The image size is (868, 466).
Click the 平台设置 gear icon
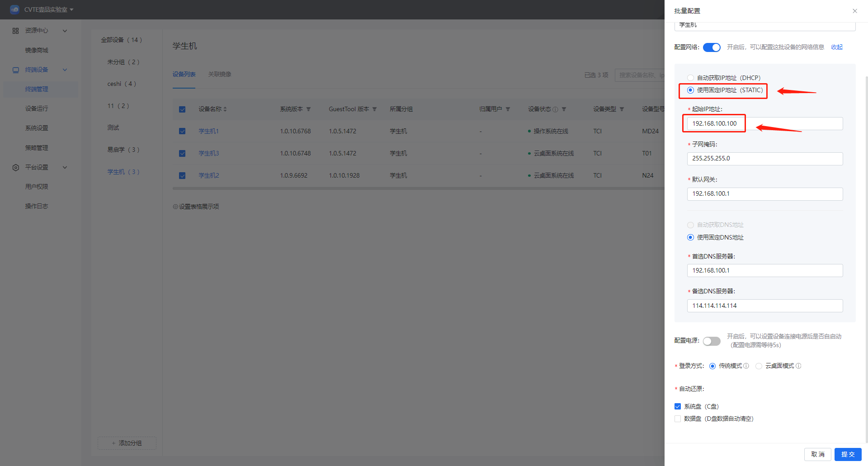pos(16,167)
